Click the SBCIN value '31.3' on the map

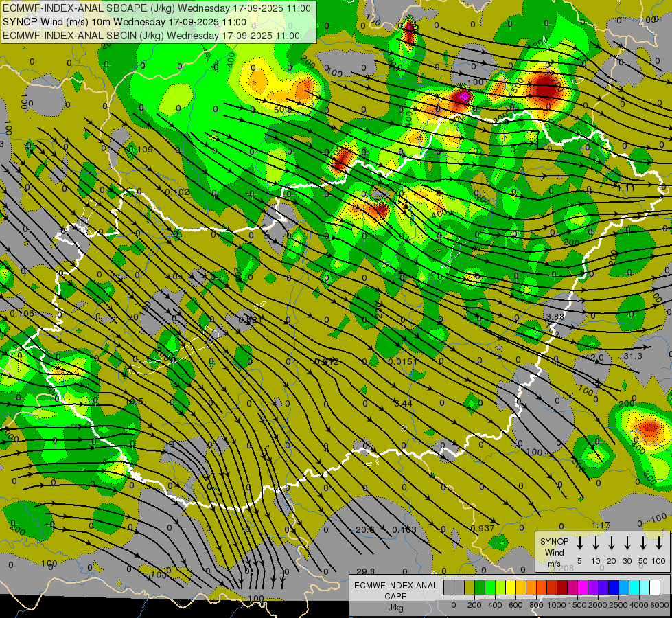(633, 356)
